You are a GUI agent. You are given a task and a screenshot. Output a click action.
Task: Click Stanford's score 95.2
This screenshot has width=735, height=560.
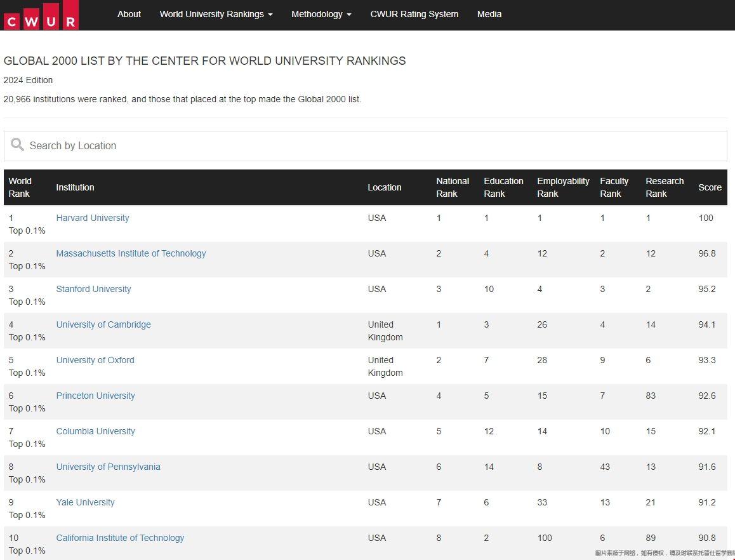pos(707,289)
